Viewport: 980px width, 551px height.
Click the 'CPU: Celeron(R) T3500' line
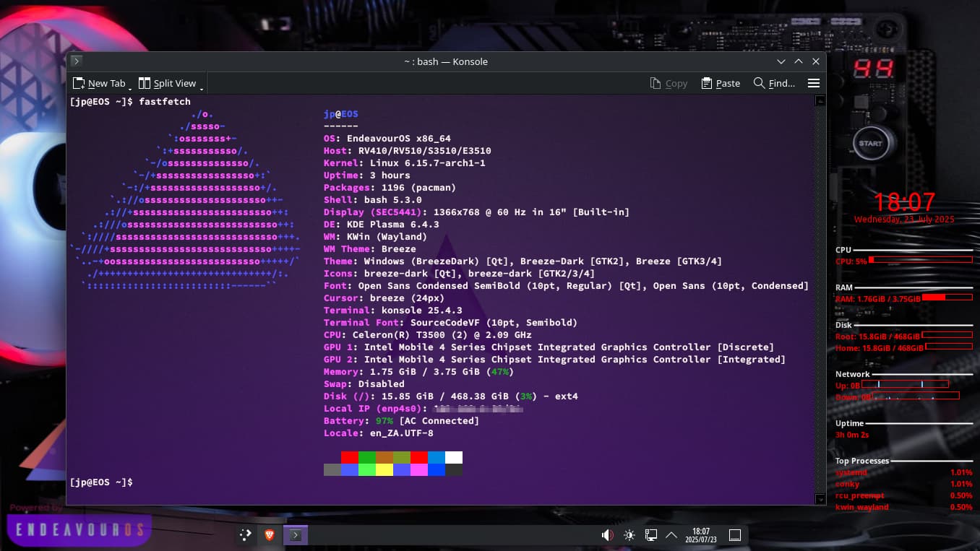point(428,335)
